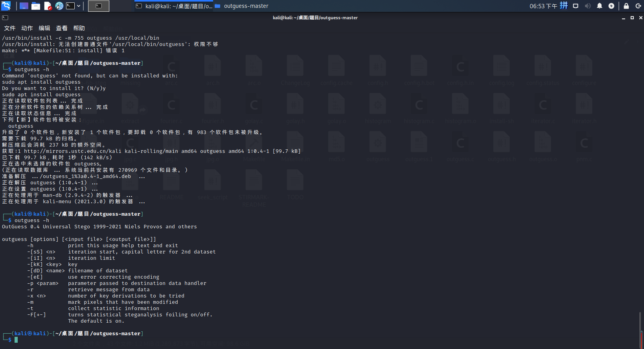Click 'Command 'outguess' not found' line

click(90, 76)
